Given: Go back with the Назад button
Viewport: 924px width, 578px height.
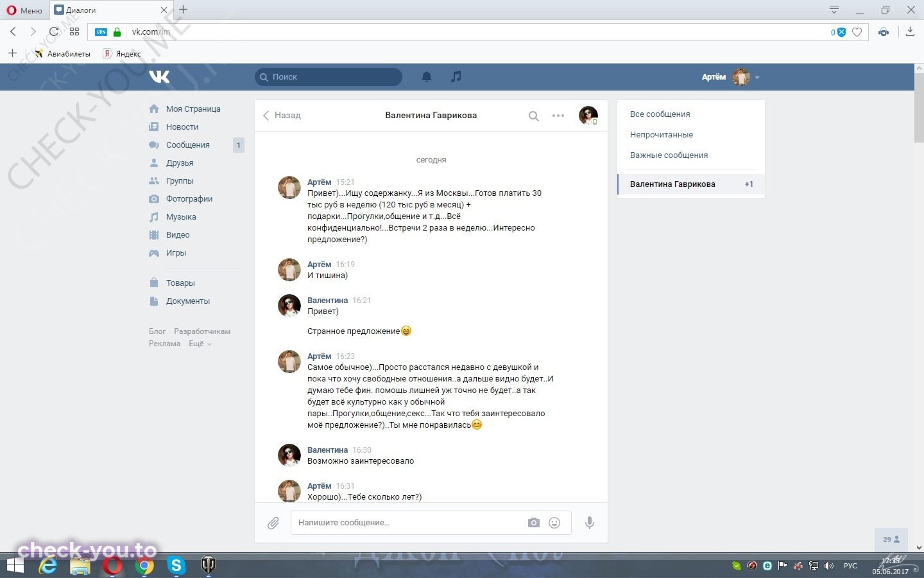Looking at the screenshot, I should coord(282,116).
